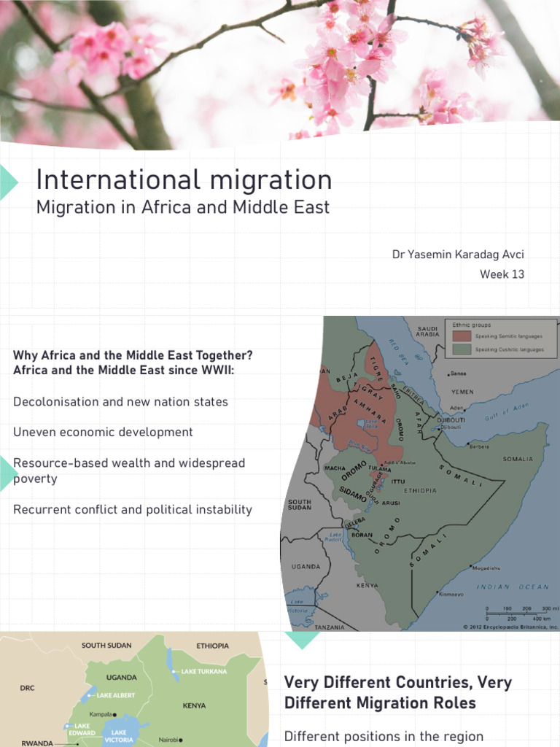
Task: Click the 'Nairobi' city label
Action: point(168,740)
